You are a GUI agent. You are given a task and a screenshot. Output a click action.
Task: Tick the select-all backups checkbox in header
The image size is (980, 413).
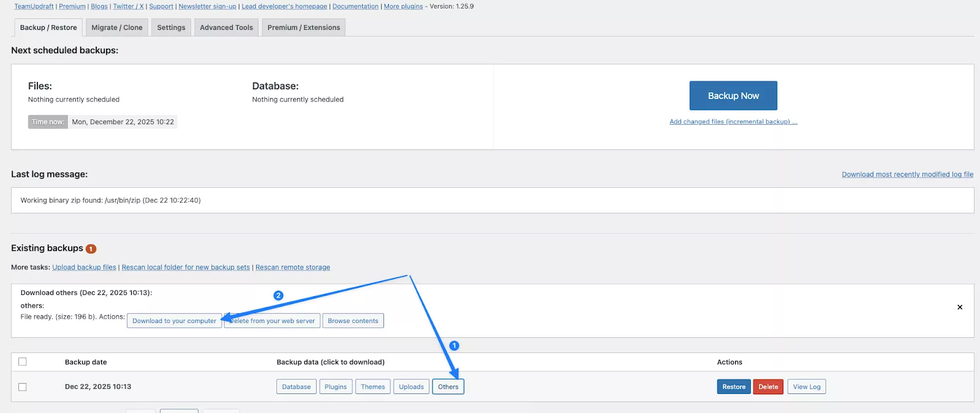tap(23, 362)
